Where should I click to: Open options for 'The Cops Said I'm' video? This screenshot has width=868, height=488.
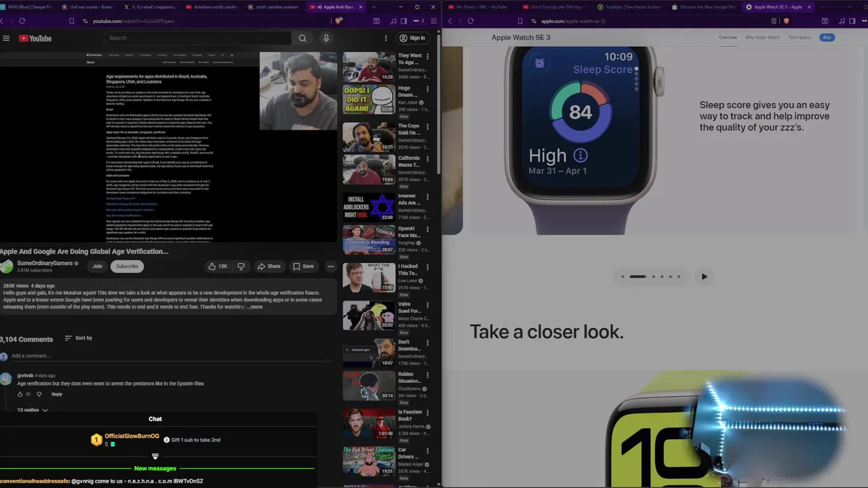(427, 127)
